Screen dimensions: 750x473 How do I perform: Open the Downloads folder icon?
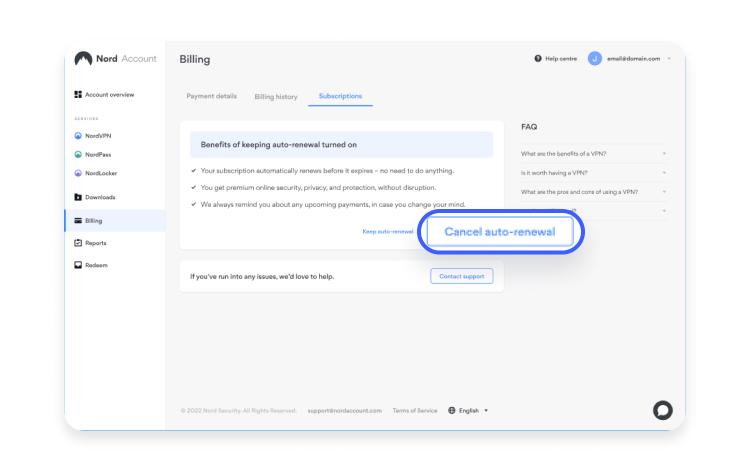(x=78, y=197)
